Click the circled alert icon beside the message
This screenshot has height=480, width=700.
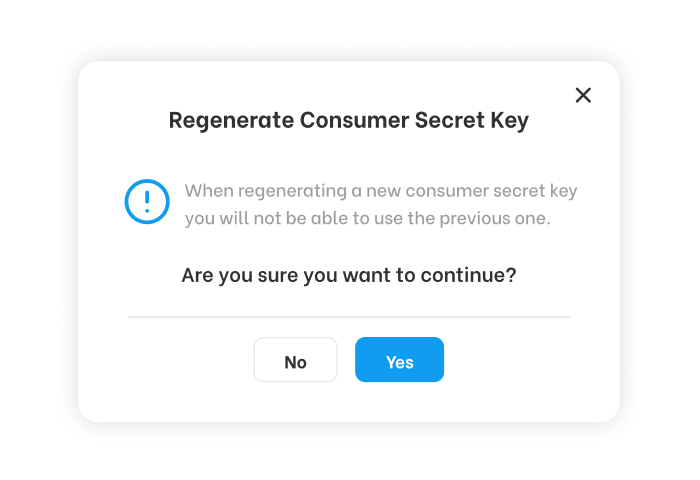(x=147, y=201)
